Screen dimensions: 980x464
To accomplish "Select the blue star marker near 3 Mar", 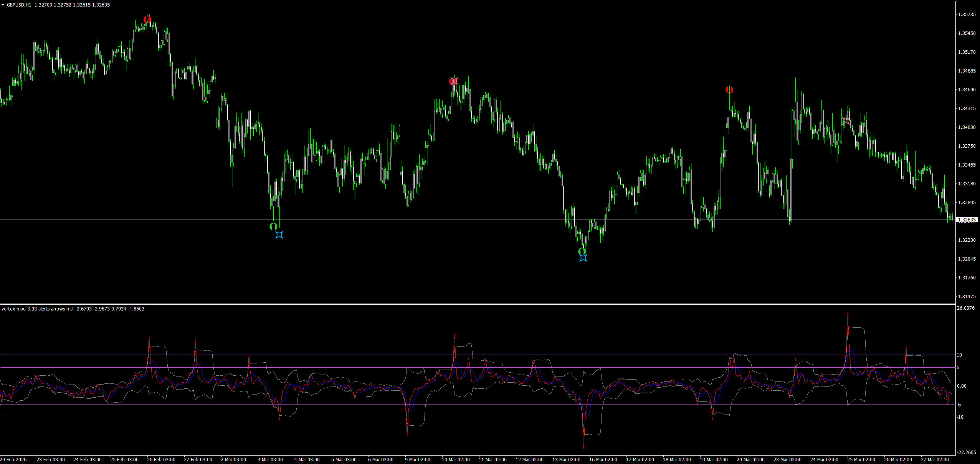I will tap(279, 234).
